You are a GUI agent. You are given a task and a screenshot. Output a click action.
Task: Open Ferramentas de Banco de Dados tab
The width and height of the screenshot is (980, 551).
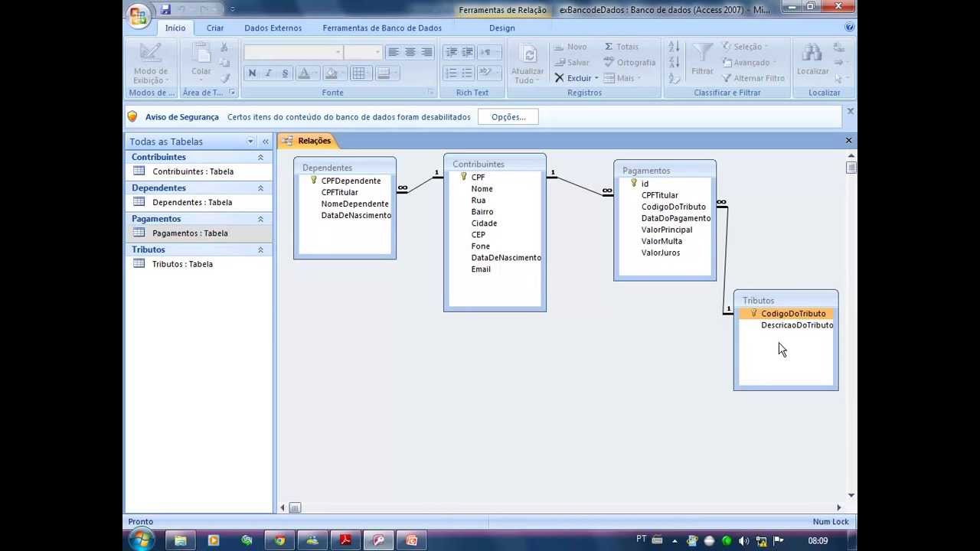click(x=382, y=28)
